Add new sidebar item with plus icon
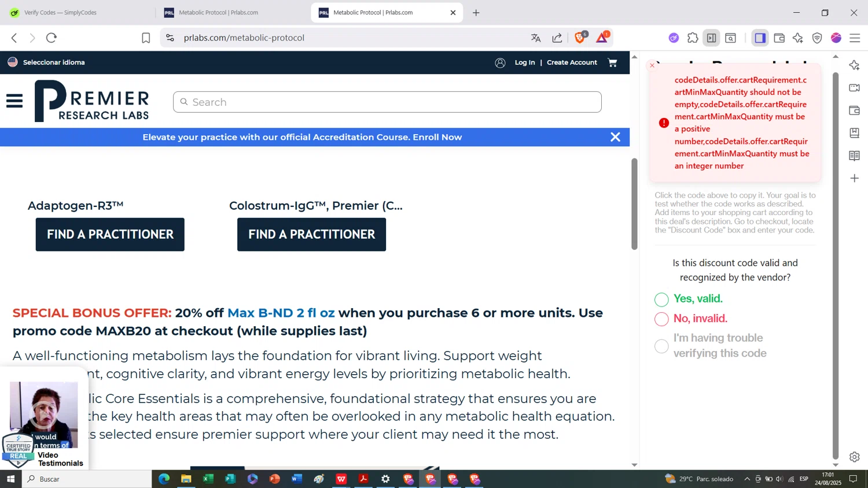Viewport: 868px width, 488px height. 855,178
